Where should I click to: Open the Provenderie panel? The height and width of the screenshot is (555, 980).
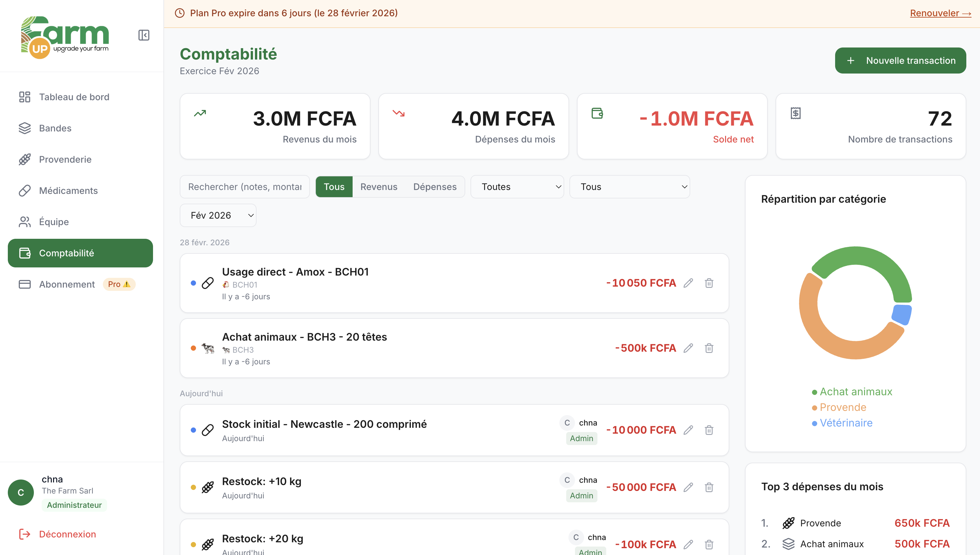25,159
